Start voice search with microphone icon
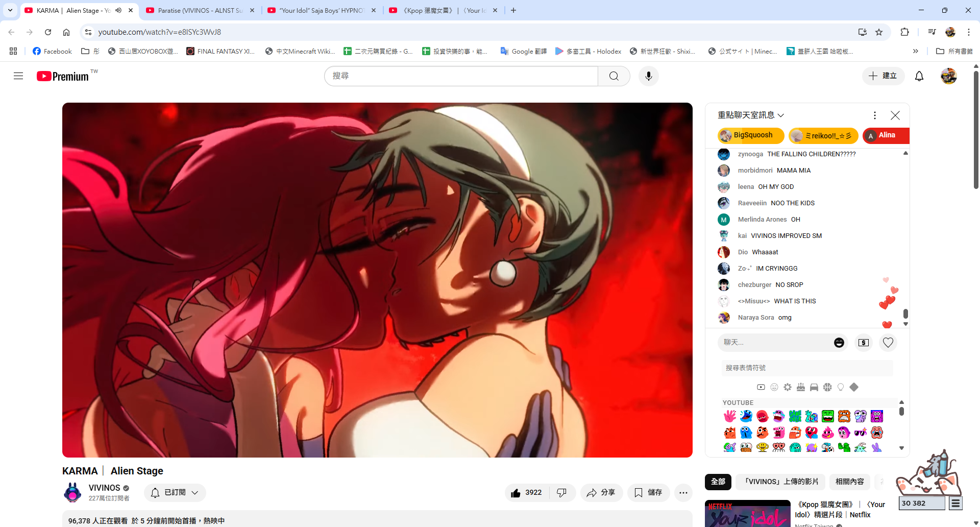 (x=648, y=76)
